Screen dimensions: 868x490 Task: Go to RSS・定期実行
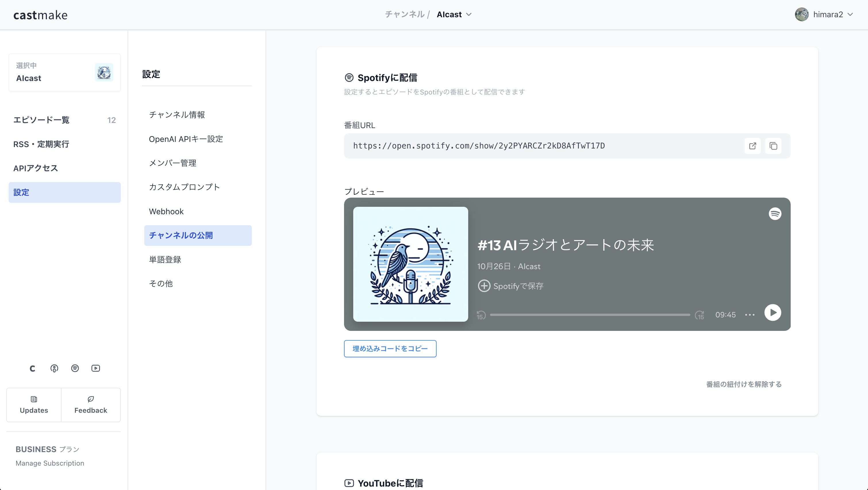tap(64, 144)
